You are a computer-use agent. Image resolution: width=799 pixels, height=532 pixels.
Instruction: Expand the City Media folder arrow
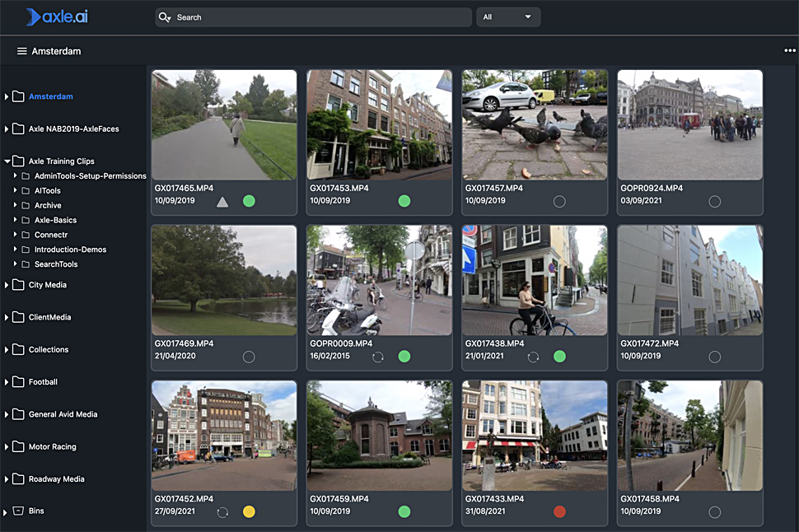click(7, 284)
